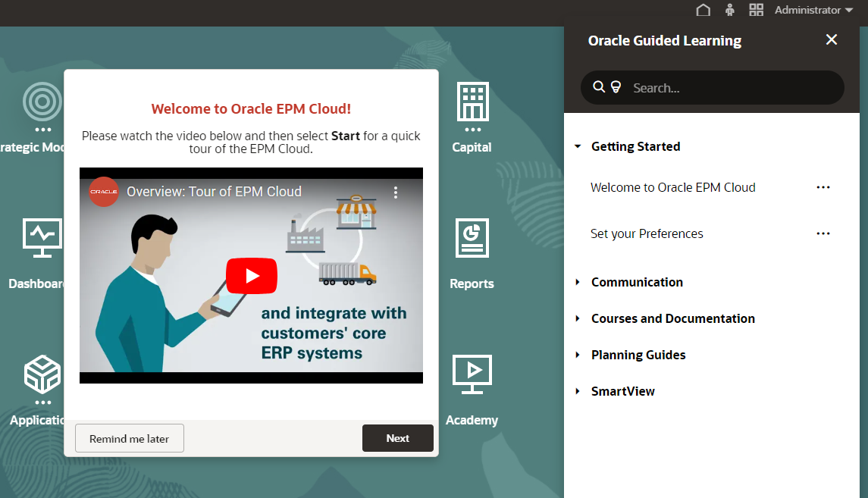Open the Capital cluster icon
Image resolution: width=868 pixels, height=498 pixels.
473,102
